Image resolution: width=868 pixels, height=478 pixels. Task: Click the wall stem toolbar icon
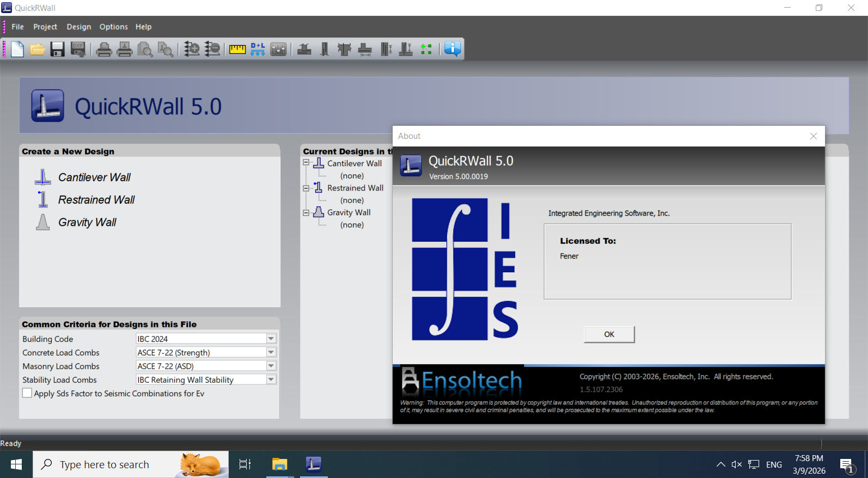point(325,49)
